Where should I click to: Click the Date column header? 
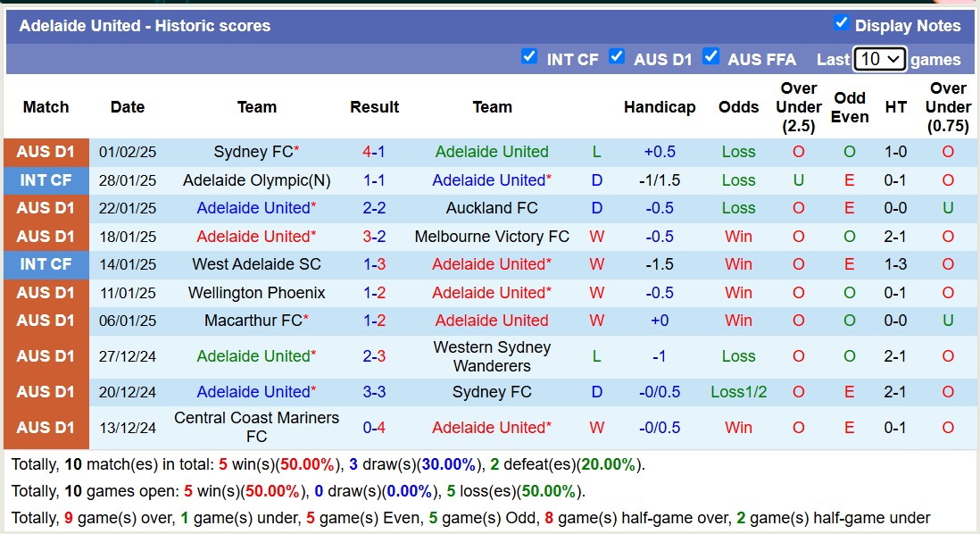click(127, 106)
